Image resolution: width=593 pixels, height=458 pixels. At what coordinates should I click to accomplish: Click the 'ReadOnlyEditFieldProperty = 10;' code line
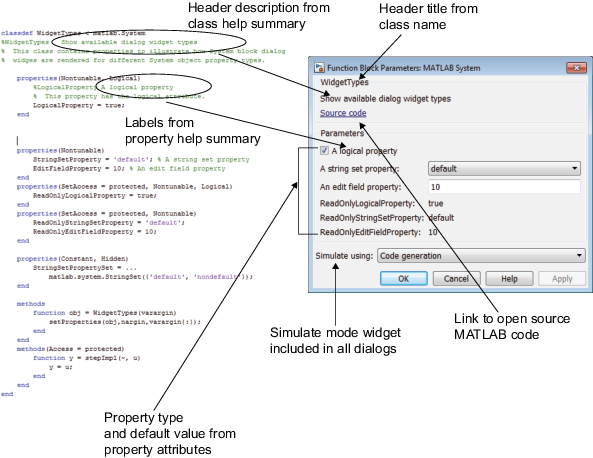tap(95, 231)
